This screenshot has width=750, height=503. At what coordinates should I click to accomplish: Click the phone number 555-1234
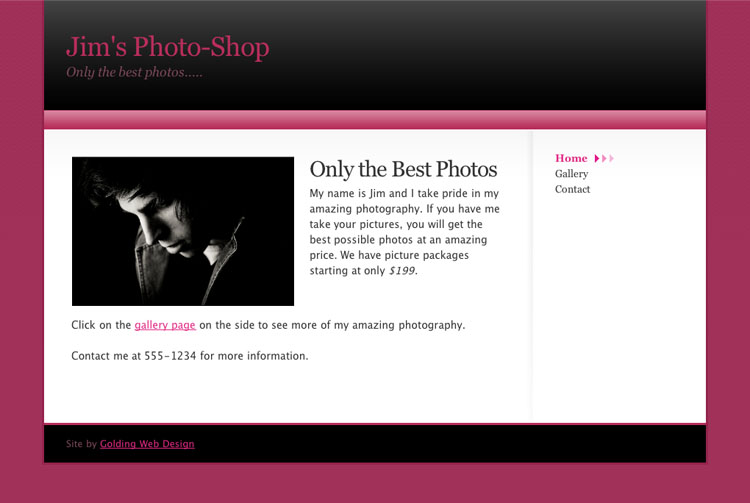(x=170, y=356)
